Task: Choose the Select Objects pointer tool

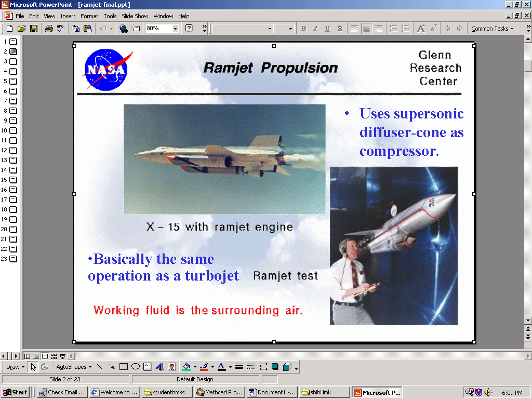Action: point(33,367)
